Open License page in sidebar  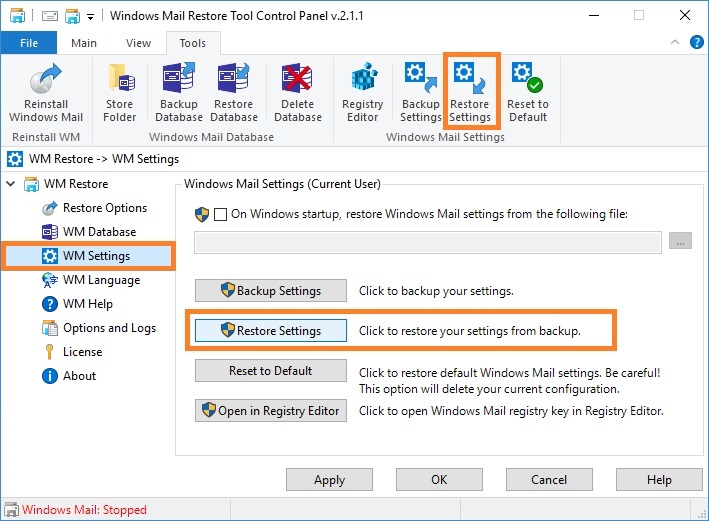[x=72, y=352]
